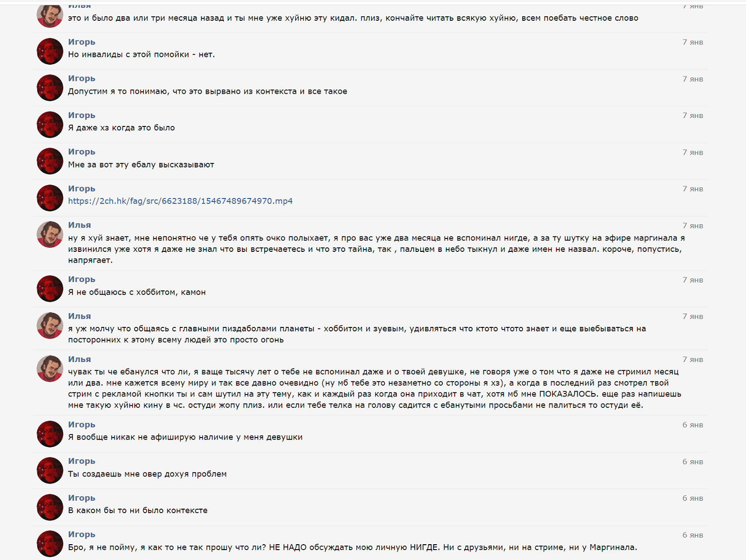Screen dimensions: 746x560
Task: Click Игорь's avatar beside 'Мне за вот эту'
Action: [x=50, y=161]
